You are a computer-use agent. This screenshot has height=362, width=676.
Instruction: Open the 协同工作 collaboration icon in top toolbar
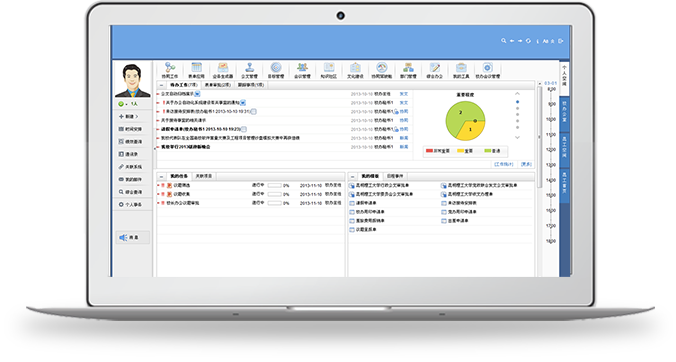(170, 70)
